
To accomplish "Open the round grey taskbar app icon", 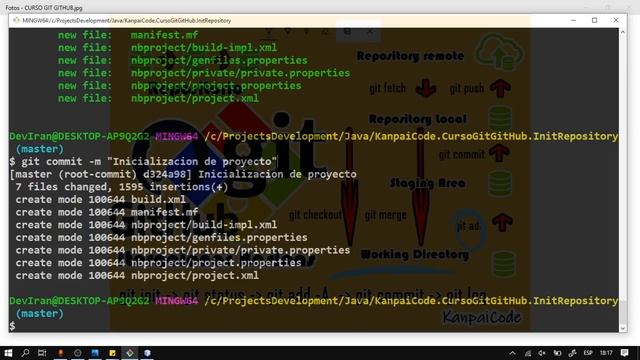I will (x=78, y=353).
